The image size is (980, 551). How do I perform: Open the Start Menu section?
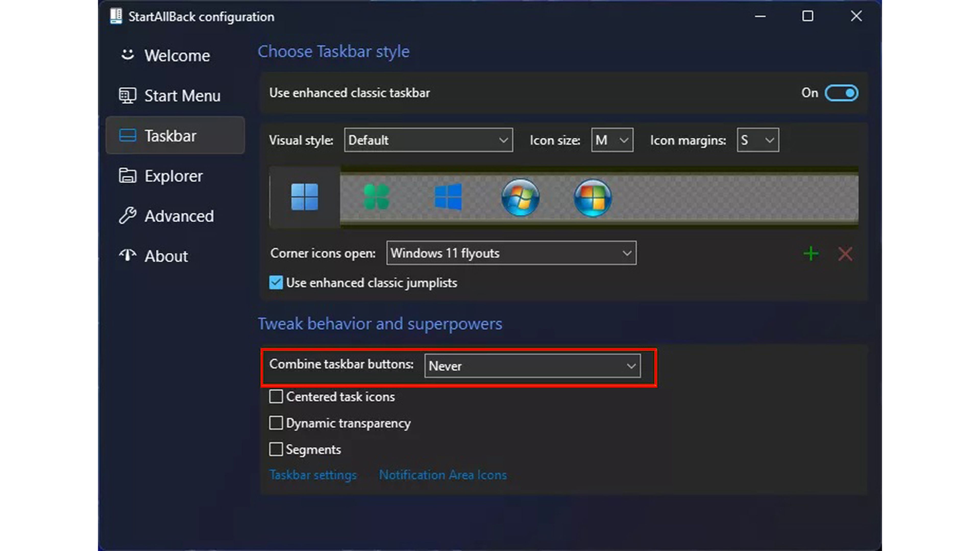[x=175, y=95]
